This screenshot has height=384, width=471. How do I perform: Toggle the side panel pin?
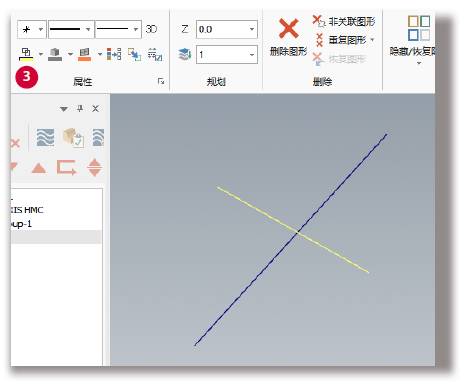pyautogui.click(x=80, y=108)
